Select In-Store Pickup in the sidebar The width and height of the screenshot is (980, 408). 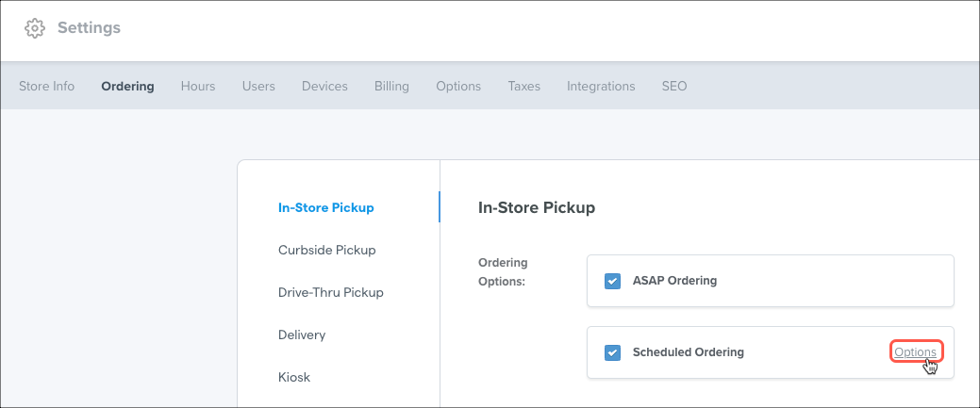coord(326,208)
